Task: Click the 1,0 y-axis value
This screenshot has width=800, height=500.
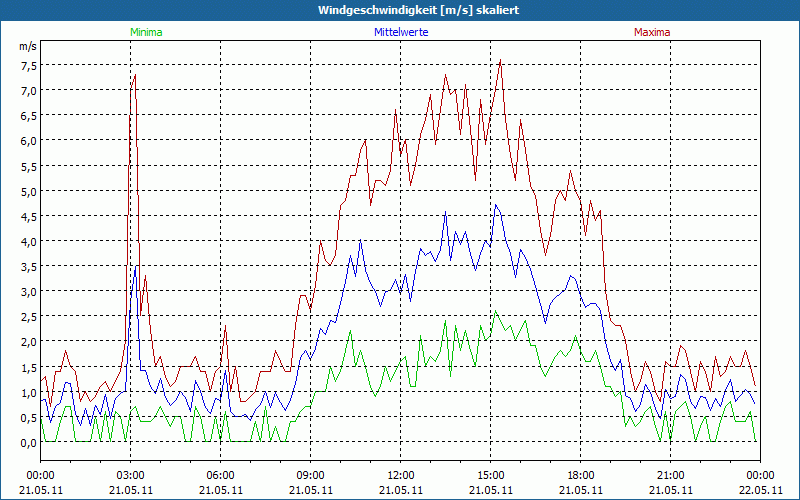Action: 29,392
